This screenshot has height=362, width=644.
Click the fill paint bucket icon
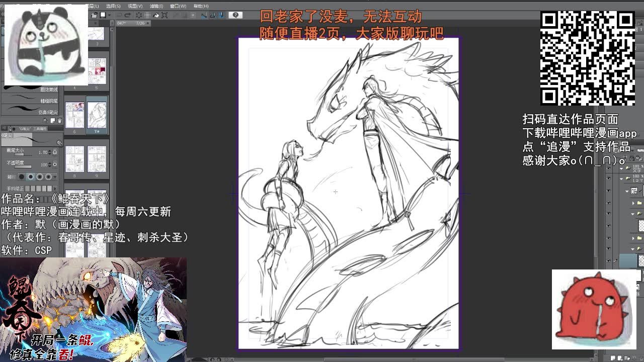click(x=156, y=15)
